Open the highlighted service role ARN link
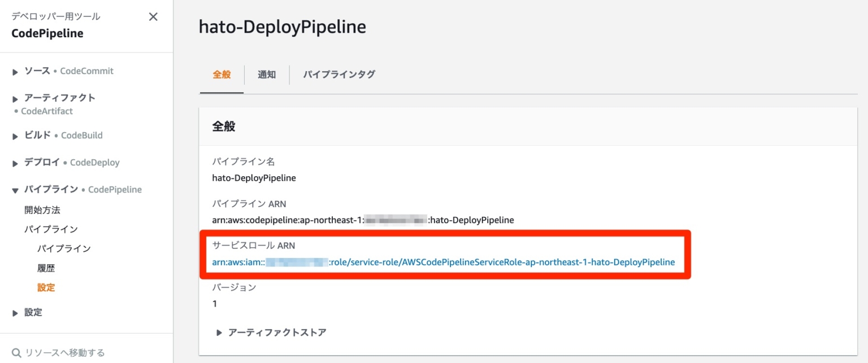The image size is (868, 363). 444,262
